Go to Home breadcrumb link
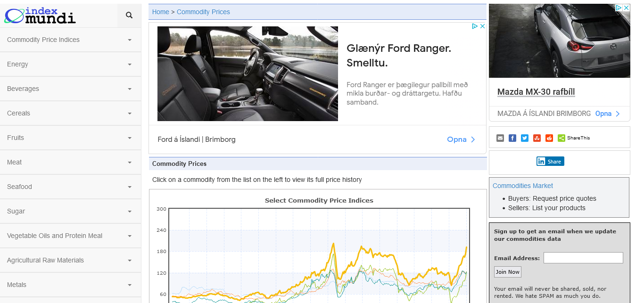Image resolution: width=644 pixels, height=303 pixels. click(x=160, y=12)
